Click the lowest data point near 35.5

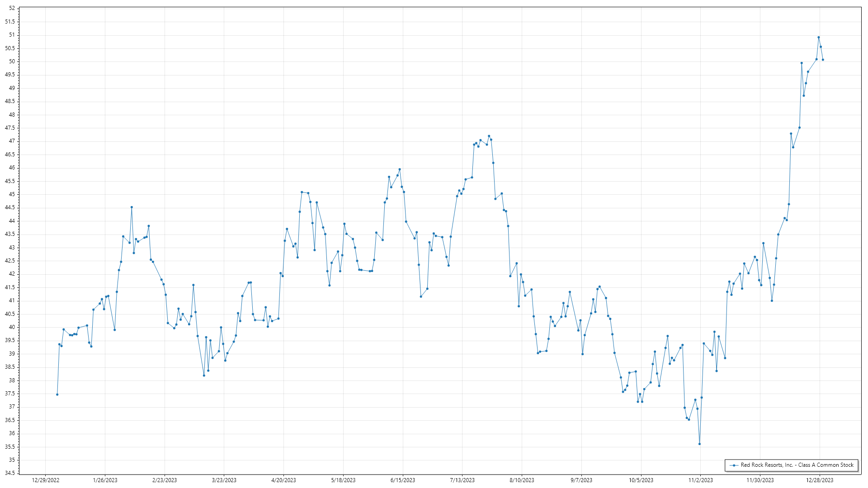(x=699, y=444)
